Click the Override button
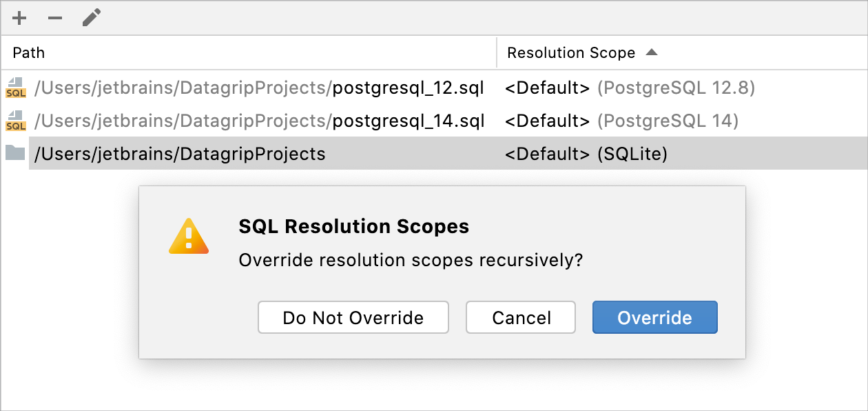Screen dimensions: 868x411 click(654, 317)
